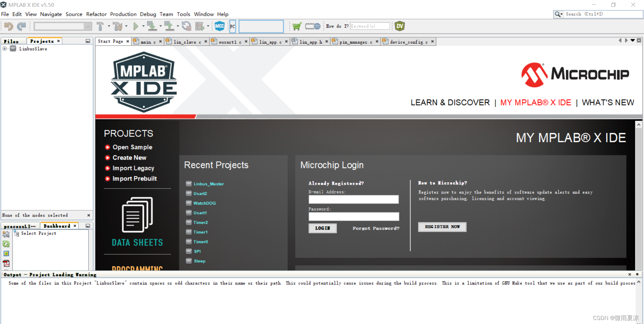Click the Debug Project toolbar icon
Viewport: 644px width, 324px height.
point(200,26)
